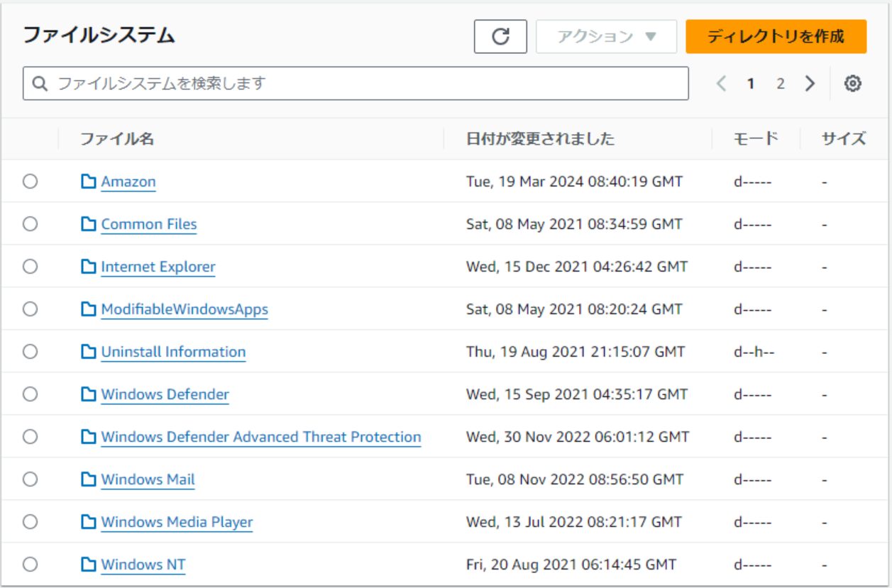
Task: Select the Common Files radio button
Action: [30, 224]
